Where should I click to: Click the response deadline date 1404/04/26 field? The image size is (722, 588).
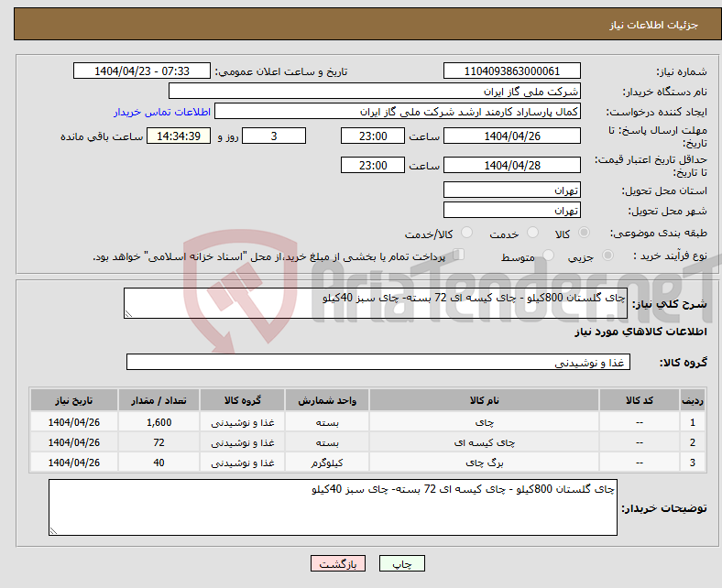pos(511,136)
